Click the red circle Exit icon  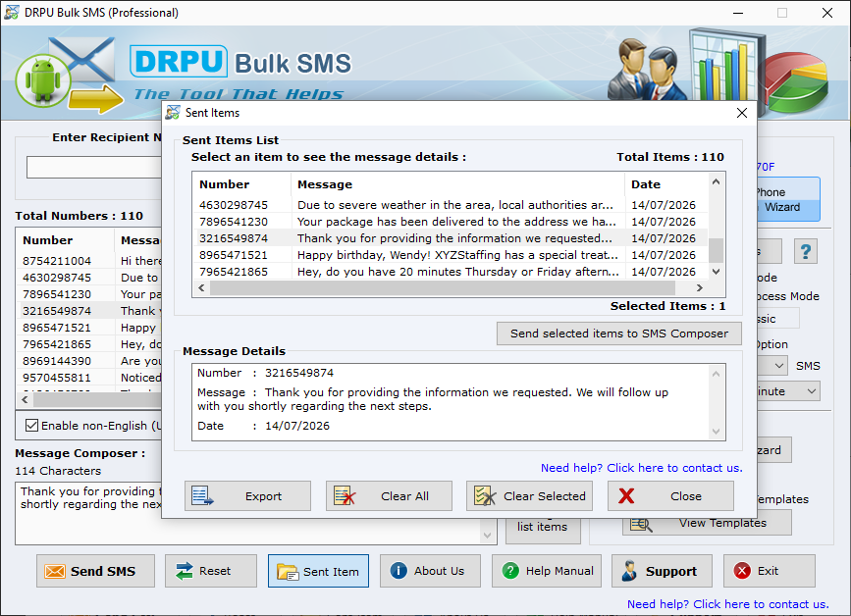tap(742, 571)
